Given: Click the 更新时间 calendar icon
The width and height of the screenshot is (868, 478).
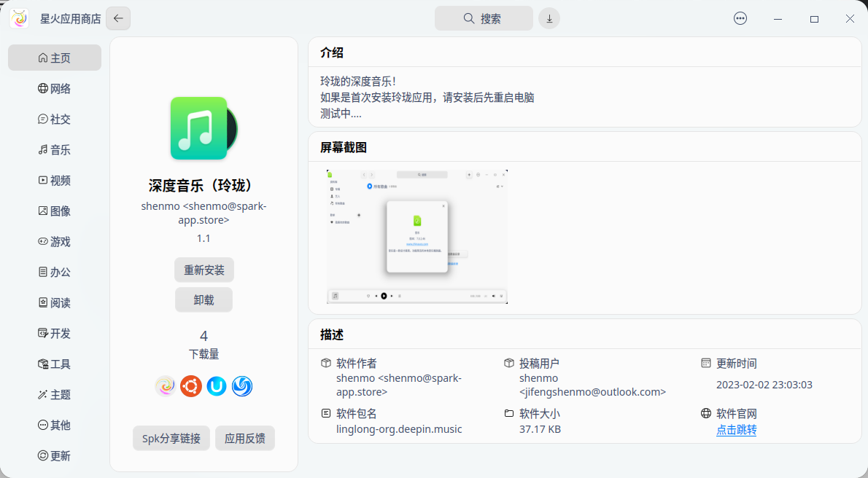Looking at the screenshot, I should pyautogui.click(x=706, y=363).
